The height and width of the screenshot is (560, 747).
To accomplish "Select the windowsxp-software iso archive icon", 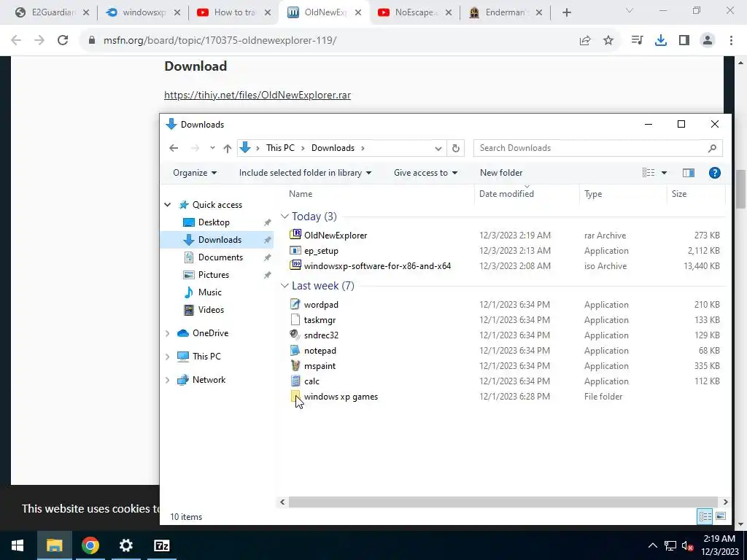I will click(x=295, y=265).
